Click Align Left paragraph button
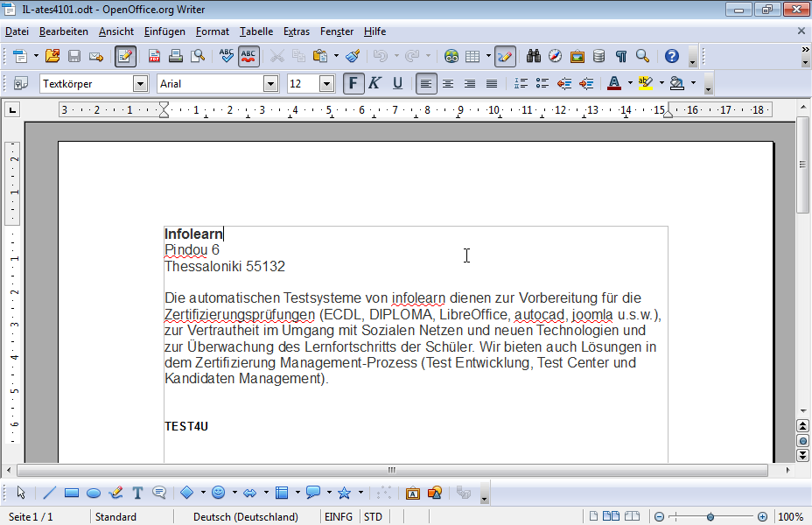The width and height of the screenshot is (812, 525). [x=426, y=83]
